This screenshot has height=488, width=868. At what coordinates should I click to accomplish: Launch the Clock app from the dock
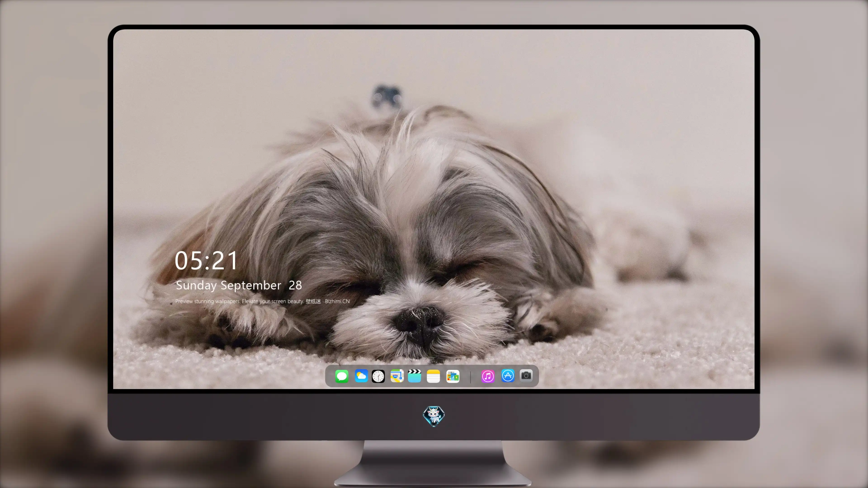tap(378, 376)
